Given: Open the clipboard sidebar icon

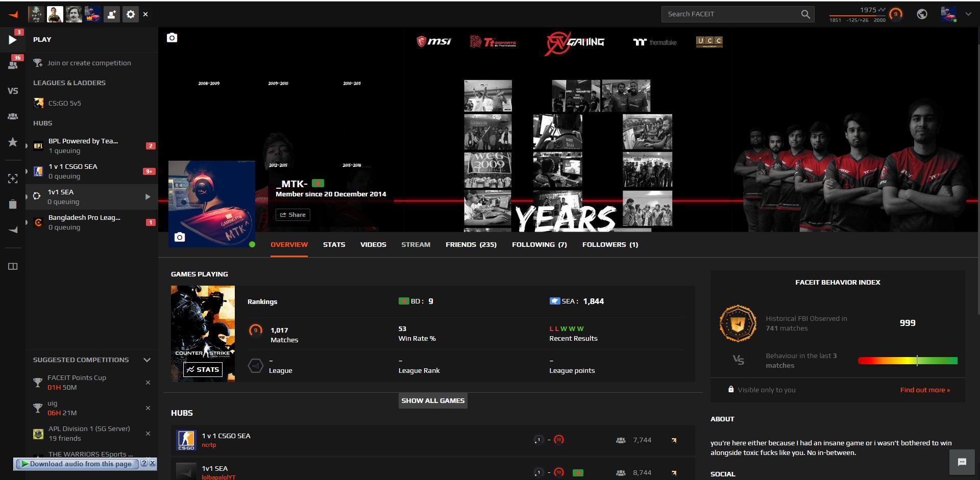Looking at the screenshot, I should pos(13,204).
